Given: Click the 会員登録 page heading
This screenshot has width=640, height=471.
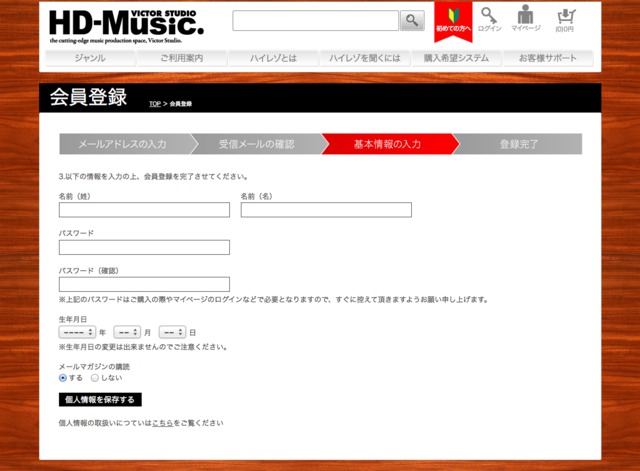Looking at the screenshot, I should pyautogui.click(x=89, y=97).
